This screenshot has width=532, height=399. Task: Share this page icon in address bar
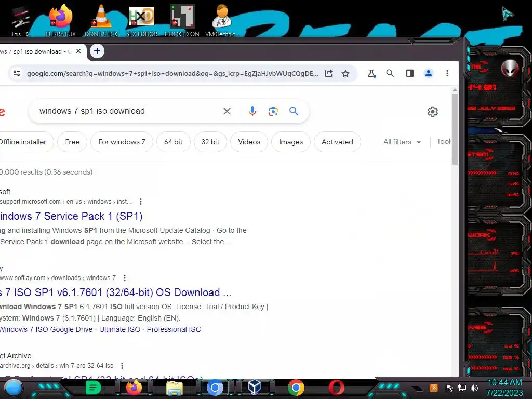pyautogui.click(x=328, y=73)
